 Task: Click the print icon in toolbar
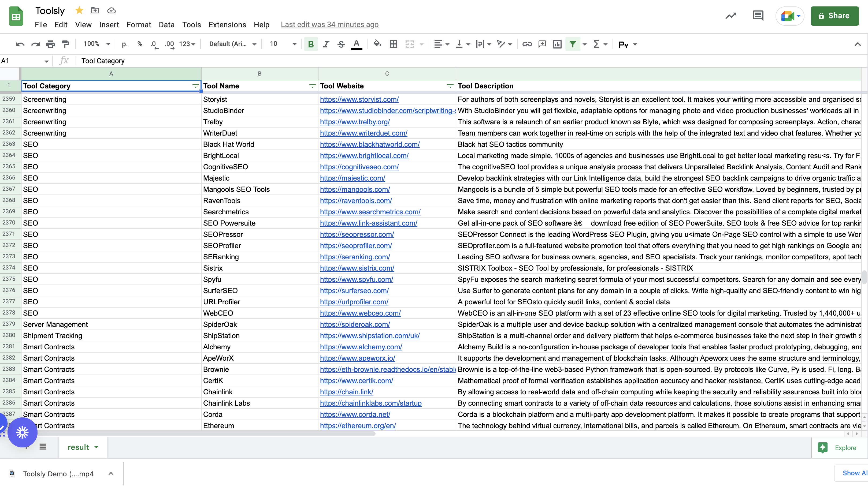[50, 44]
